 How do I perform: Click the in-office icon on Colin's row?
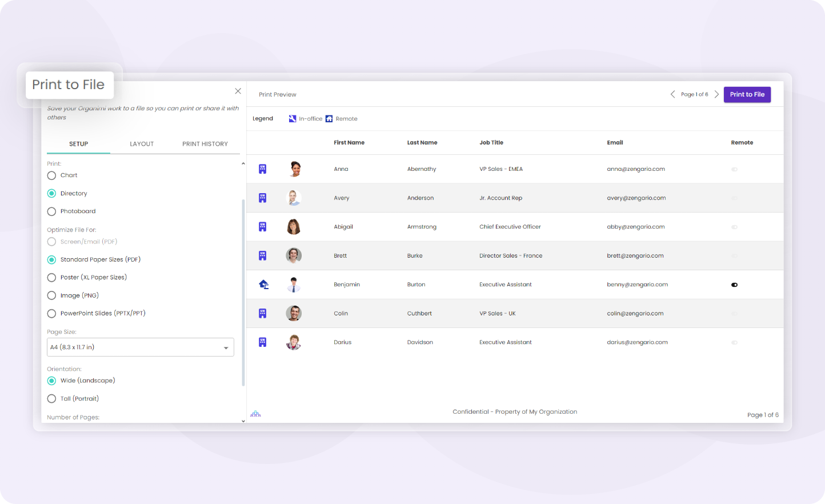[263, 313]
